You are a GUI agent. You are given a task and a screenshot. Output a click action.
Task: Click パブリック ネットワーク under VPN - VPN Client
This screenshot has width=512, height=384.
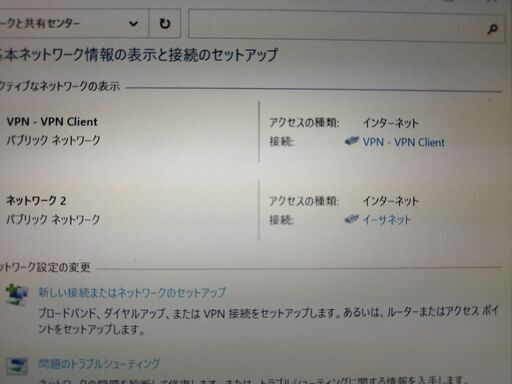(53, 140)
